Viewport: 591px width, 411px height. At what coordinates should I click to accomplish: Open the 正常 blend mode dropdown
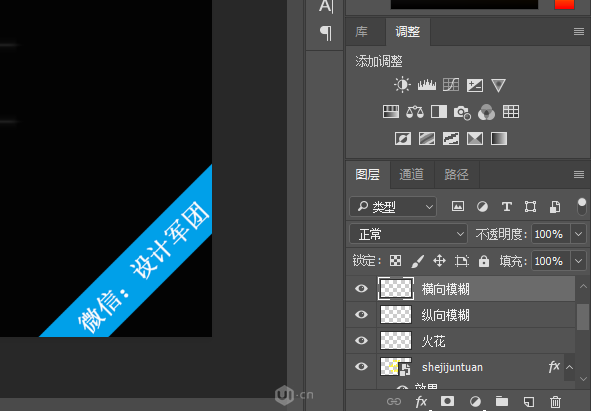click(x=409, y=234)
